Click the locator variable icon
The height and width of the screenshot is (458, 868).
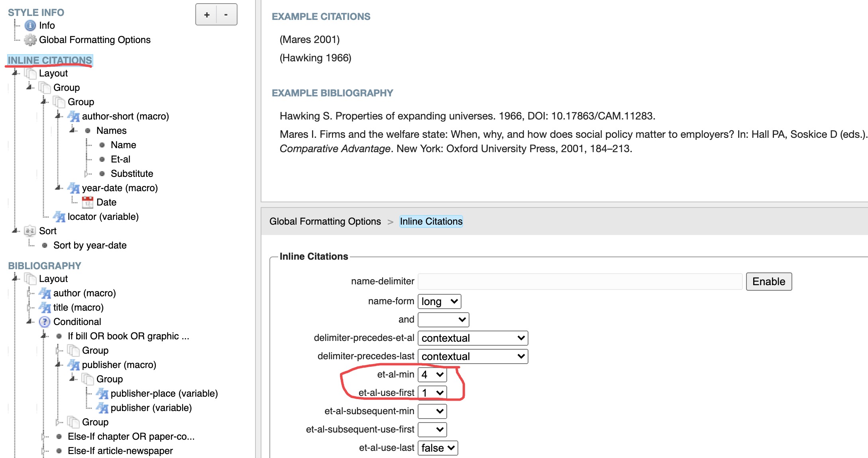60,216
